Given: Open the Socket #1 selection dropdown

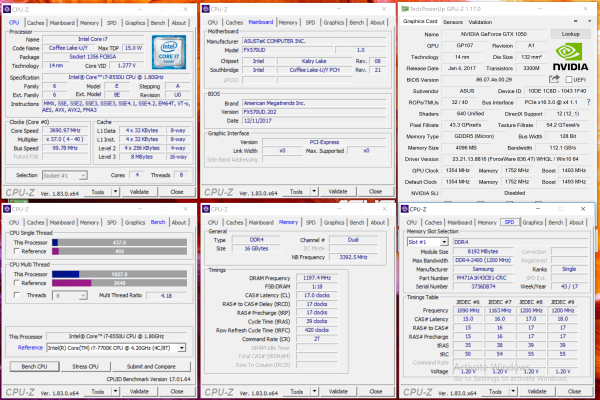Looking at the screenshot, I should click(65, 175).
